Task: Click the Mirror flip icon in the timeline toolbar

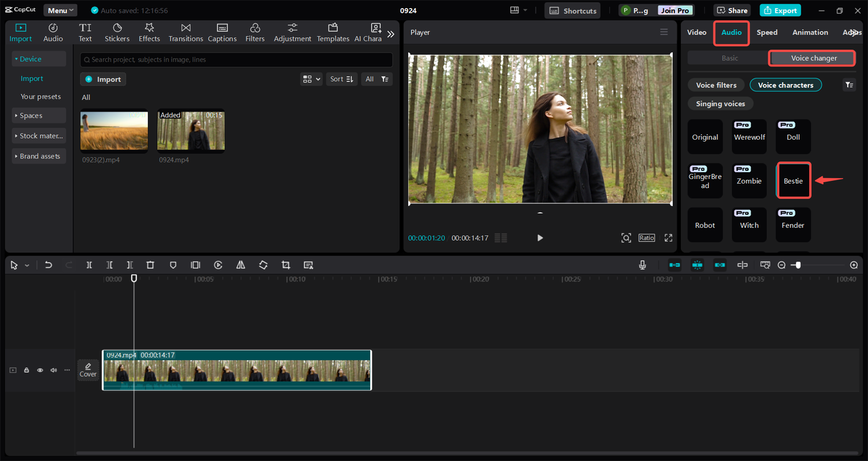Action: pos(241,265)
